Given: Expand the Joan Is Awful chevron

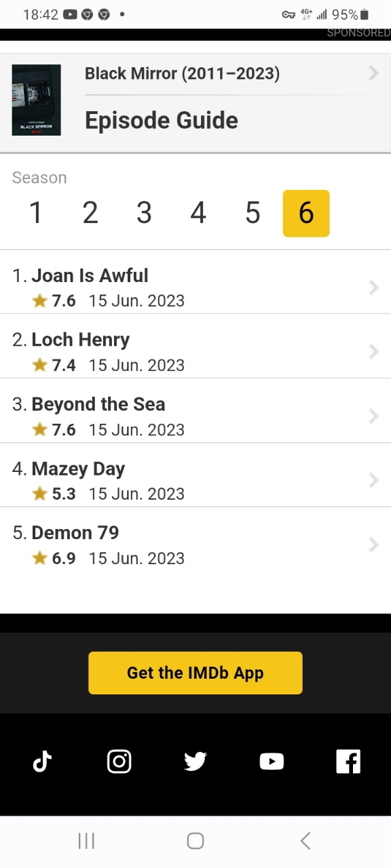Looking at the screenshot, I should coord(373,288).
